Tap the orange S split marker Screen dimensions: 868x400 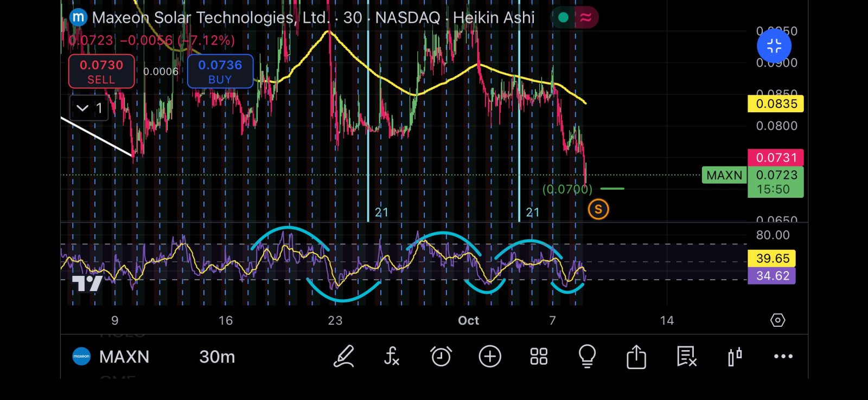(x=598, y=209)
